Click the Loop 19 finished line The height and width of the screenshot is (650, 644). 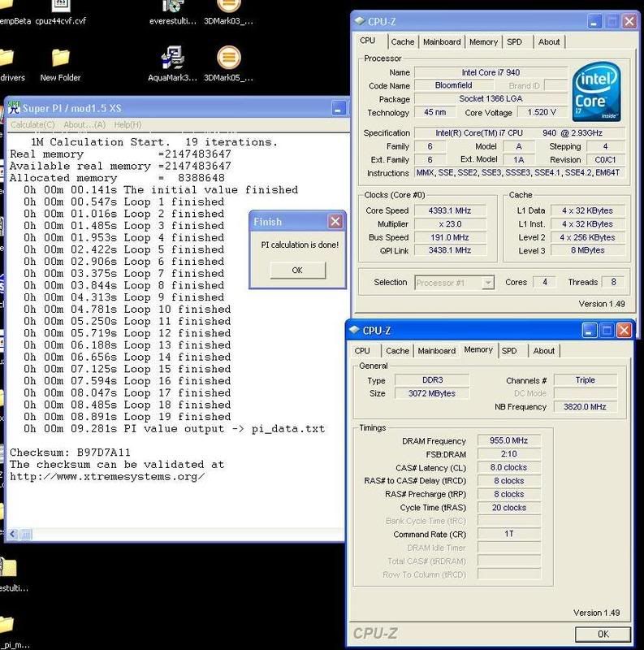tap(128, 417)
